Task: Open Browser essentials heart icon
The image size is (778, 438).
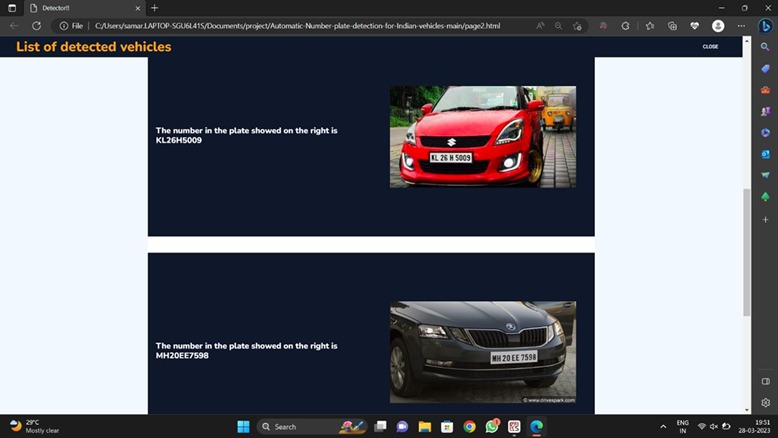Action: (x=695, y=26)
